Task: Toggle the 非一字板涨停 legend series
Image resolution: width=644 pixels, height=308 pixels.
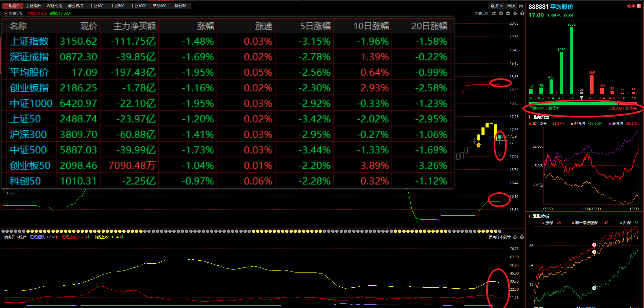Action: point(585,223)
